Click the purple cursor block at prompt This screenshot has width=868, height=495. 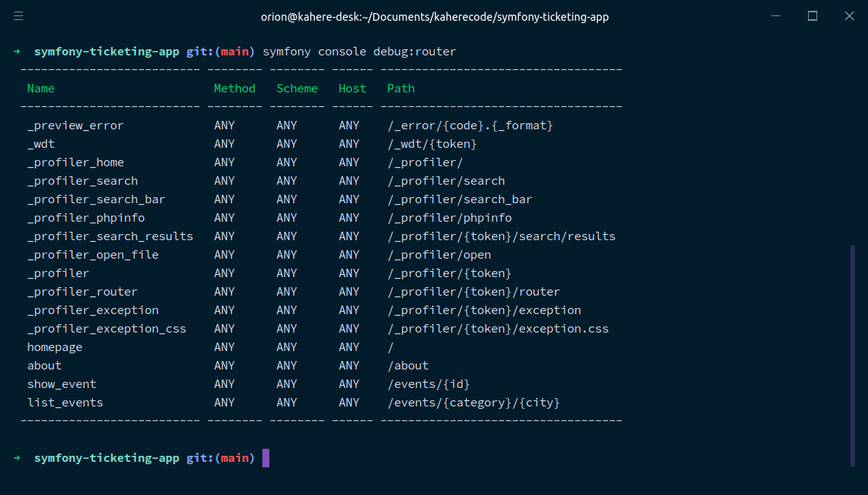point(265,458)
